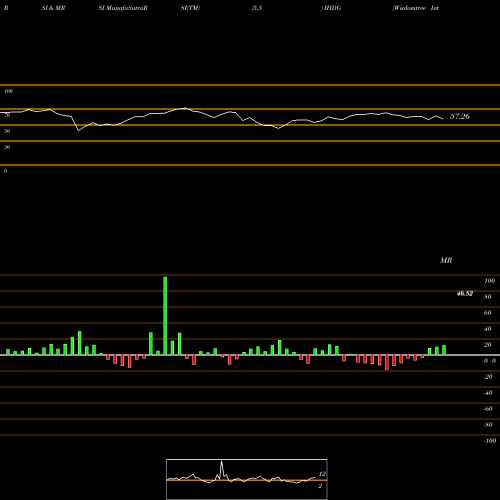
Task: Click the 'SI MunafaSutraR' header text
Action: pyautogui.click(x=123, y=8)
